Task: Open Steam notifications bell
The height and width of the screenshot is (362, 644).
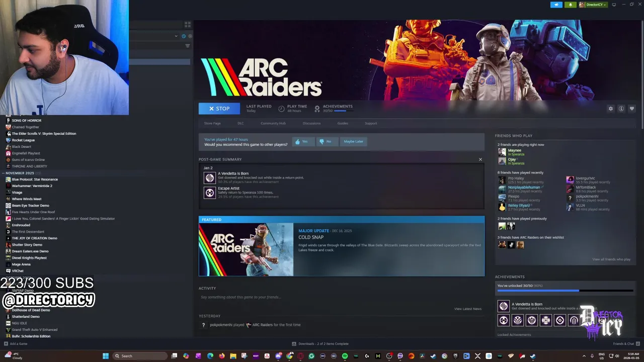Action: 571,5
